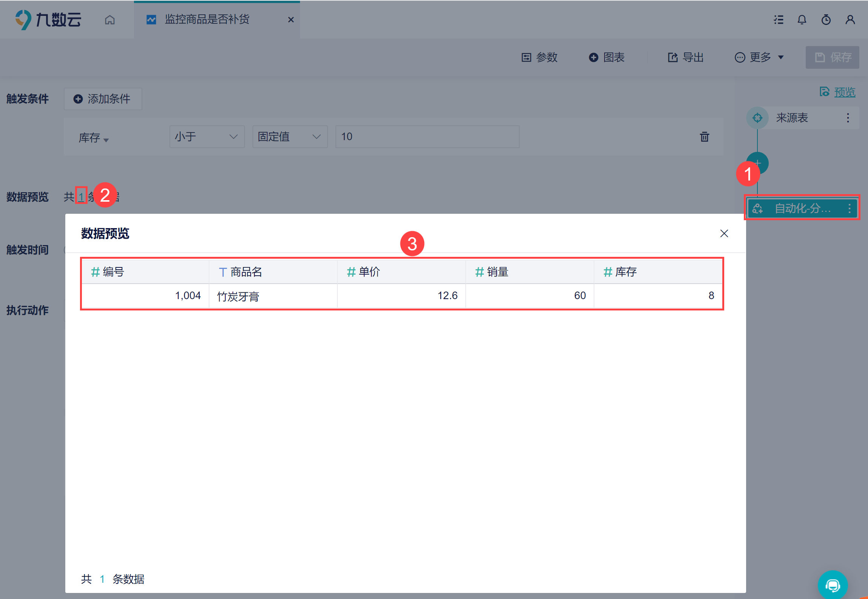The image size is (868, 599).
Task: Close the 监控商品是否补货 tab
Action: (x=291, y=20)
